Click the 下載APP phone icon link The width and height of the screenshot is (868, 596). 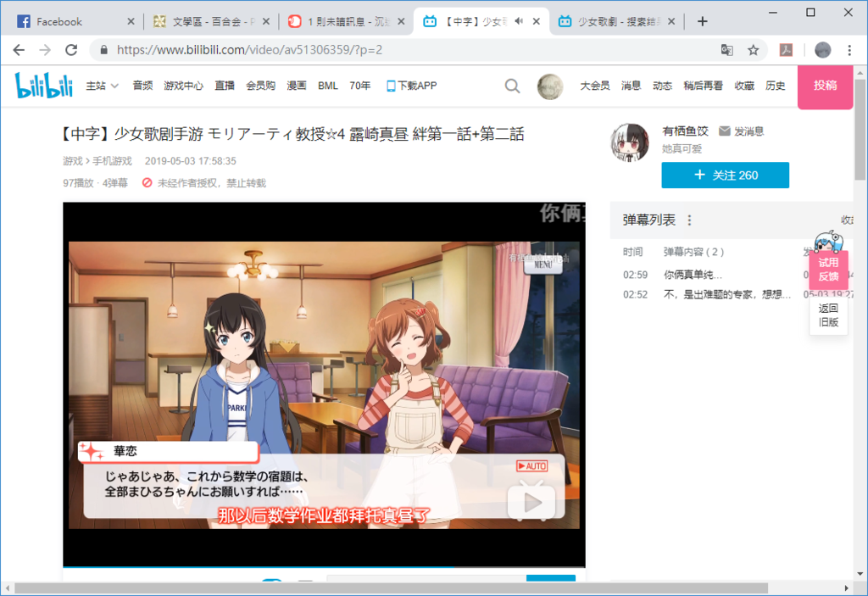pyautogui.click(x=411, y=86)
